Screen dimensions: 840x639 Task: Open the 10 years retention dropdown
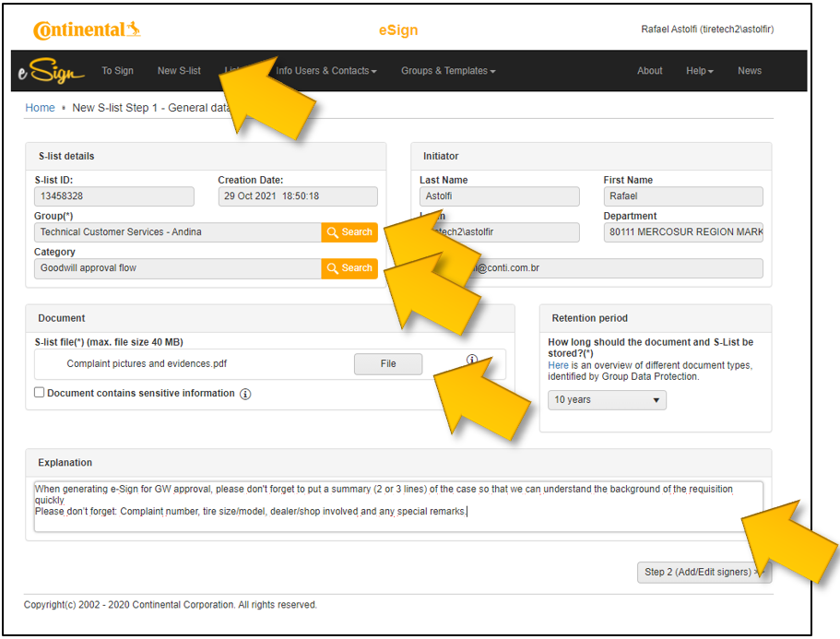607,400
